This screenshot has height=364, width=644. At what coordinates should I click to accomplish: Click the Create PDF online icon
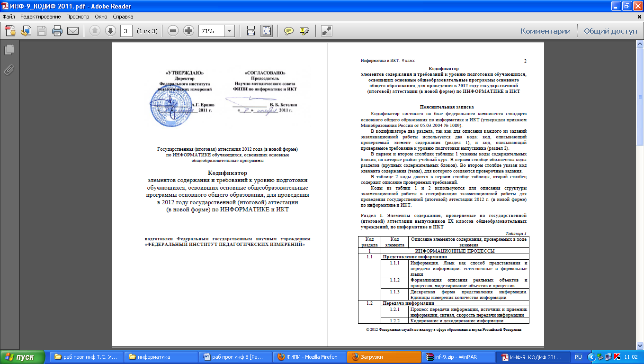point(10,31)
